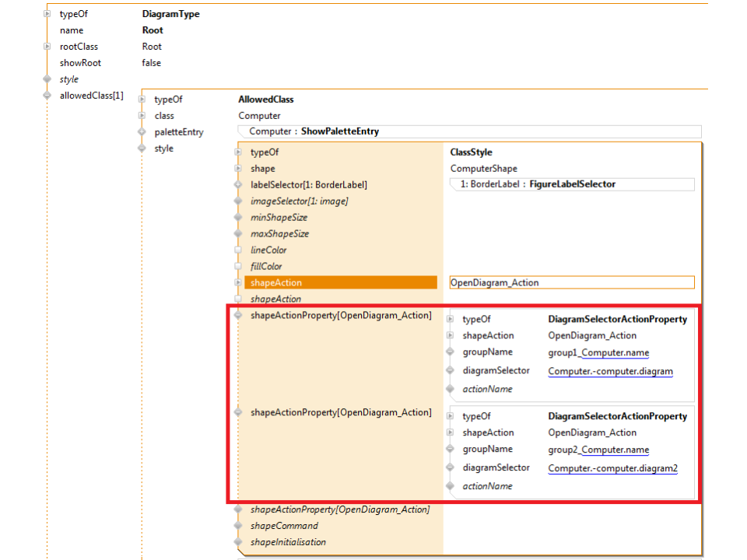Select the Computer : ShowPaletteEntry entry

coord(314,131)
